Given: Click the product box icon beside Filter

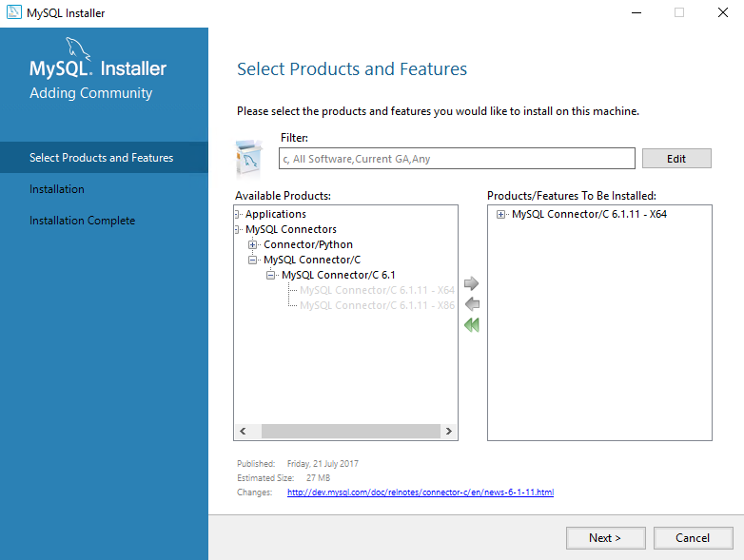Looking at the screenshot, I should tap(248, 158).
